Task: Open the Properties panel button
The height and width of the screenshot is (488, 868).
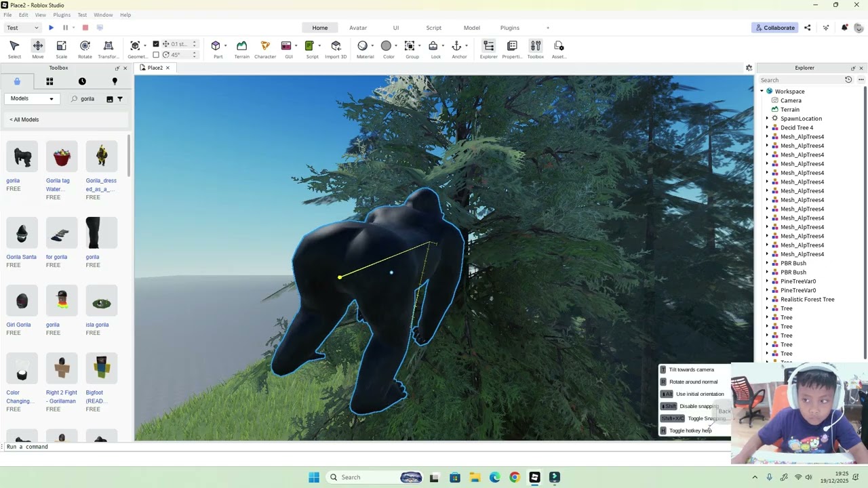Action: (x=512, y=49)
